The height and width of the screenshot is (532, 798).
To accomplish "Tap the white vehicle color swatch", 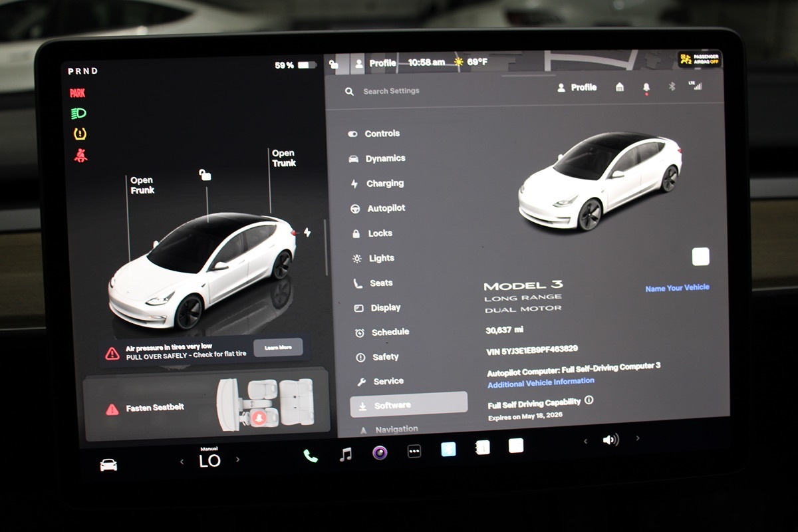I will pos(700,257).
